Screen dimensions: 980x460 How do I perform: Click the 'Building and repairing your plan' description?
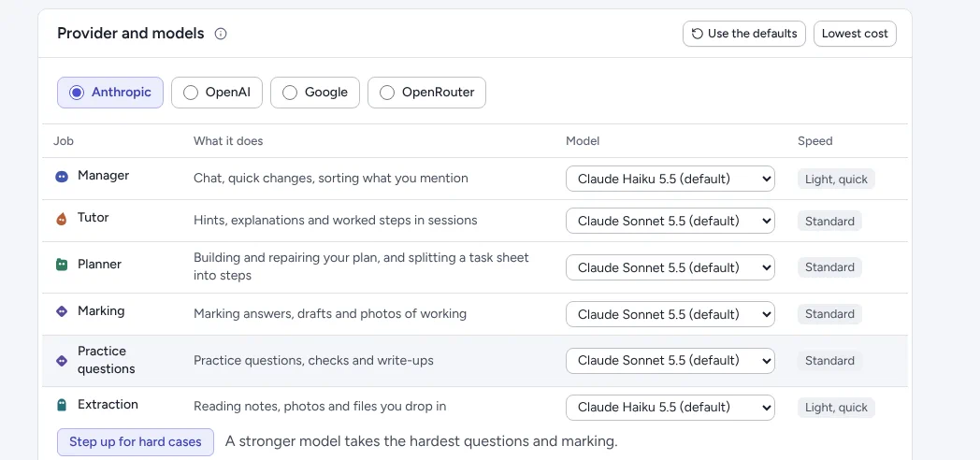pyautogui.click(x=361, y=266)
